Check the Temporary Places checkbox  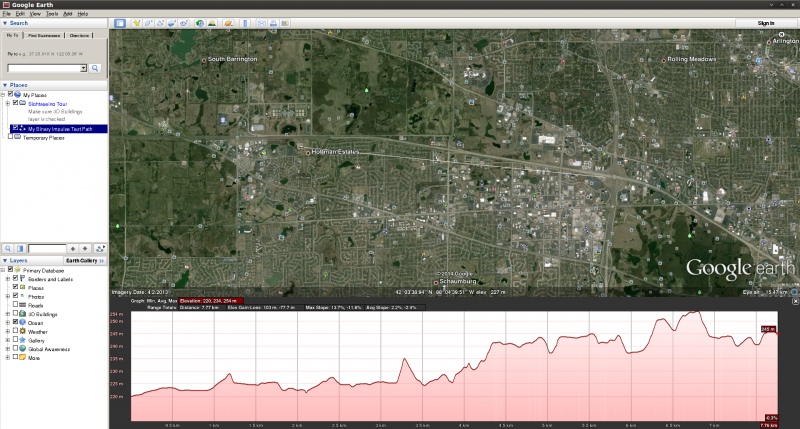(x=10, y=137)
